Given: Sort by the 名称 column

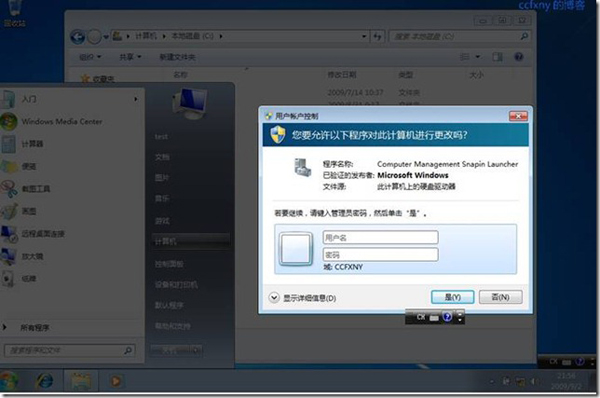Looking at the screenshot, I should [180, 75].
